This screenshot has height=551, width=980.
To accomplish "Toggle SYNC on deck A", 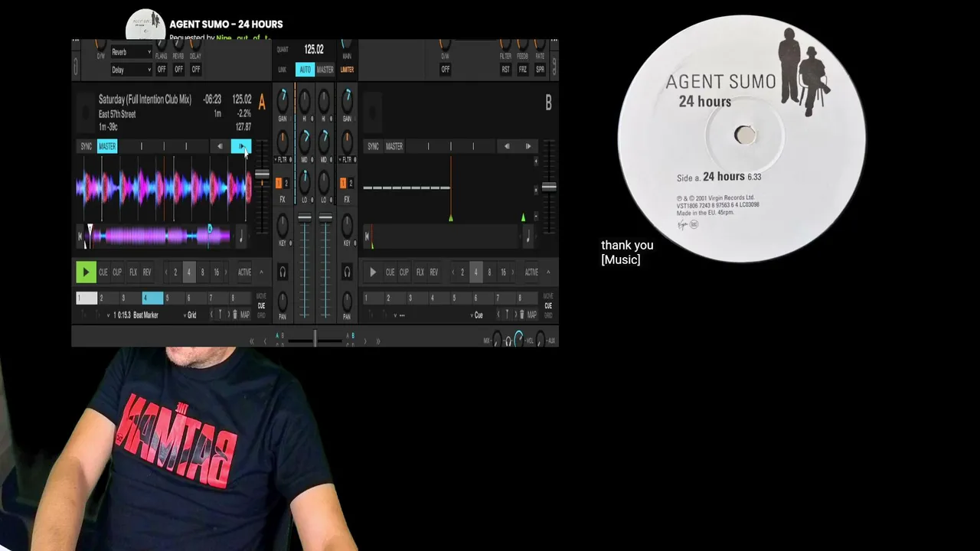I will click(x=87, y=146).
